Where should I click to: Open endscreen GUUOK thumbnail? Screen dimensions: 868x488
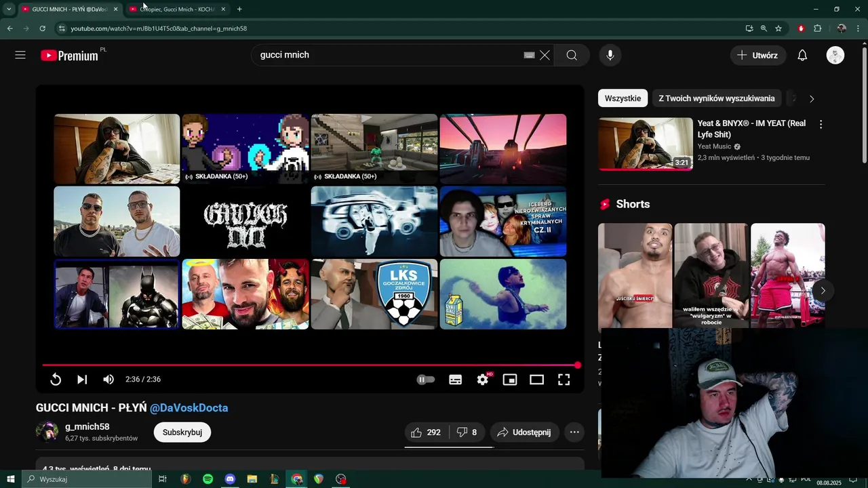[x=245, y=222]
